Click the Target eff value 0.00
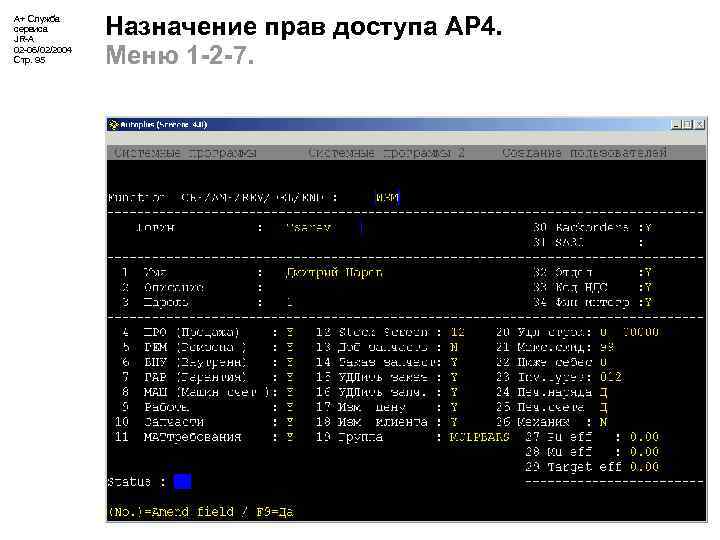The width and height of the screenshot is (720, 540). click(x=644, y=467)
